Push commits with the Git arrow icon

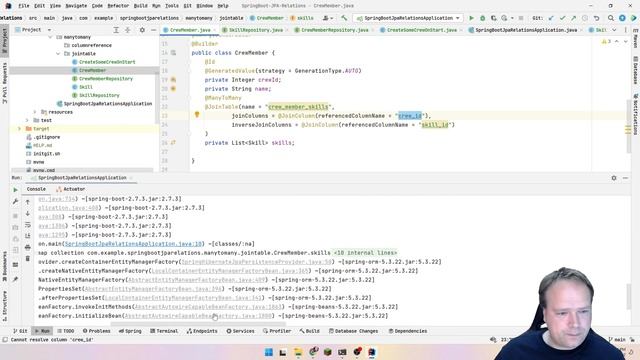(x=573, y=18)
